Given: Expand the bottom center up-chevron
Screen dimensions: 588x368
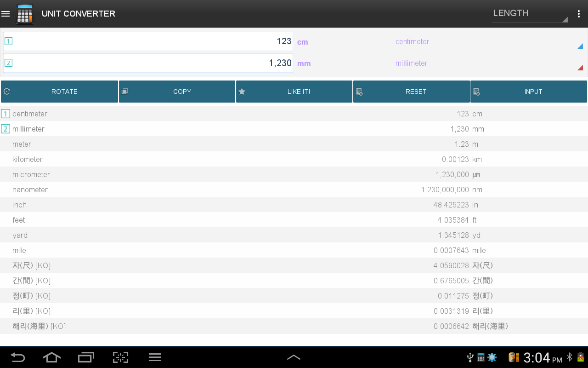Looking at the screenshot, I should click(x=294, y=357).
